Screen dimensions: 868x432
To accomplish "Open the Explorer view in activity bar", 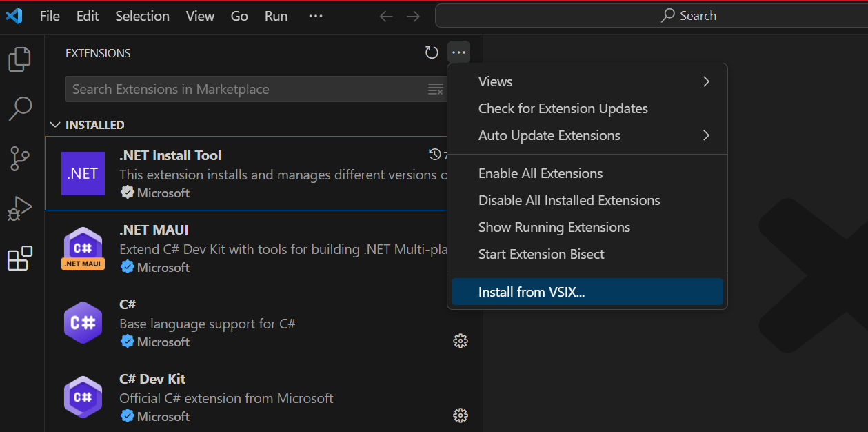I will (19, 59).
